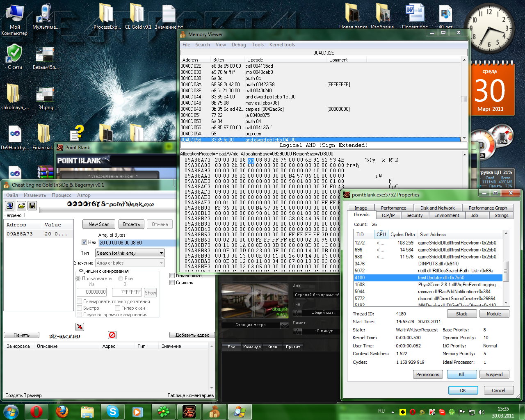
Task: Switch to the Performance Graph tab
Action: [488, 208]
